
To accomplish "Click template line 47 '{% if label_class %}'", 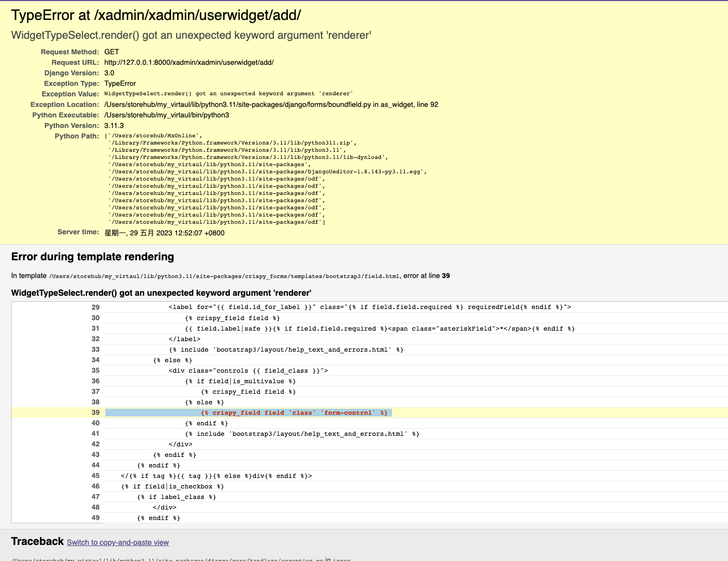I will click(177, 497).
